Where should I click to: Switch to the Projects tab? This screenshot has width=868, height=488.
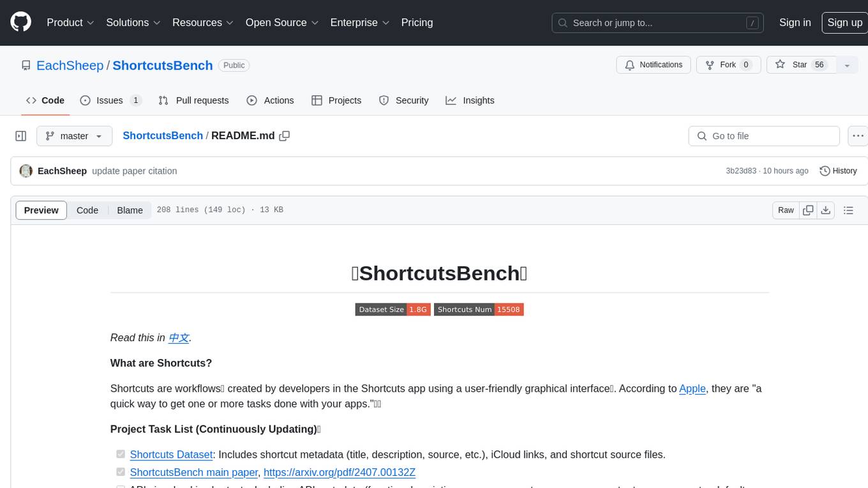(336, 100)
